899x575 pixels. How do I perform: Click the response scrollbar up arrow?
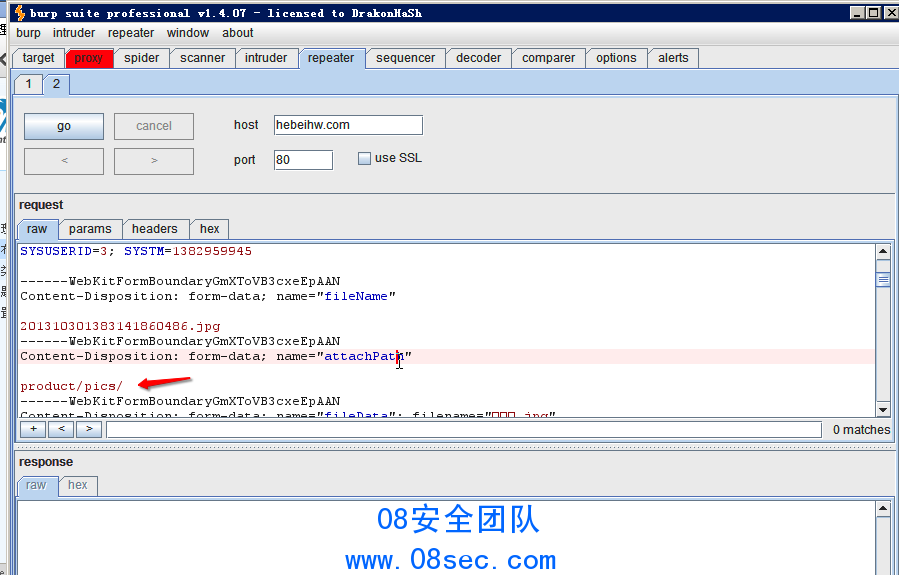pyautogui.click(x=883, y=509)
